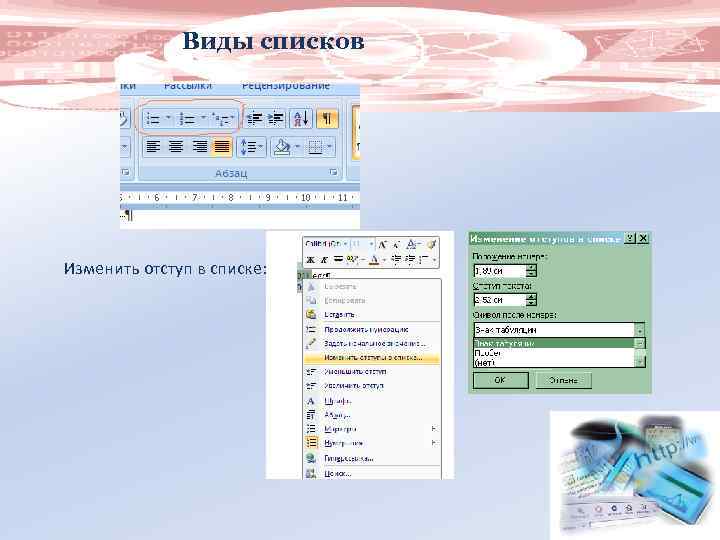Increase indent using the ribbon button
Image resolution: width=720 pixels, height=540 pixels.
click(276, 119)
